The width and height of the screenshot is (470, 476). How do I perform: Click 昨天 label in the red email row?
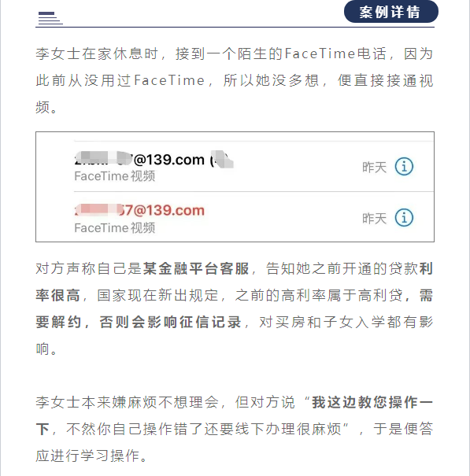(374, 219)
